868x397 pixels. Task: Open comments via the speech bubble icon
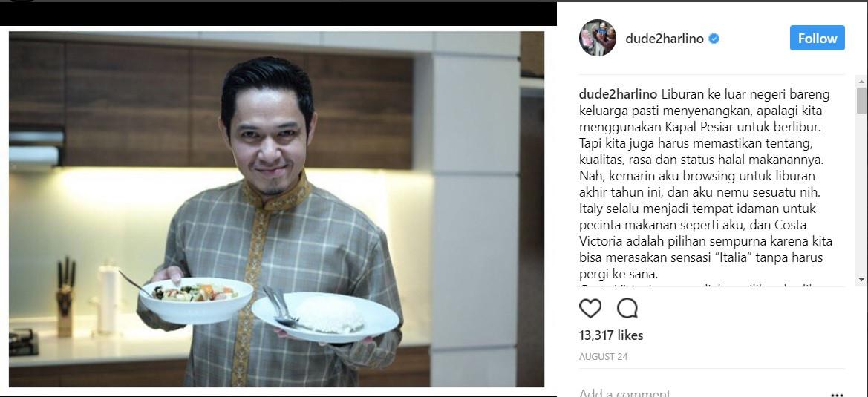[x=627, y=308]
